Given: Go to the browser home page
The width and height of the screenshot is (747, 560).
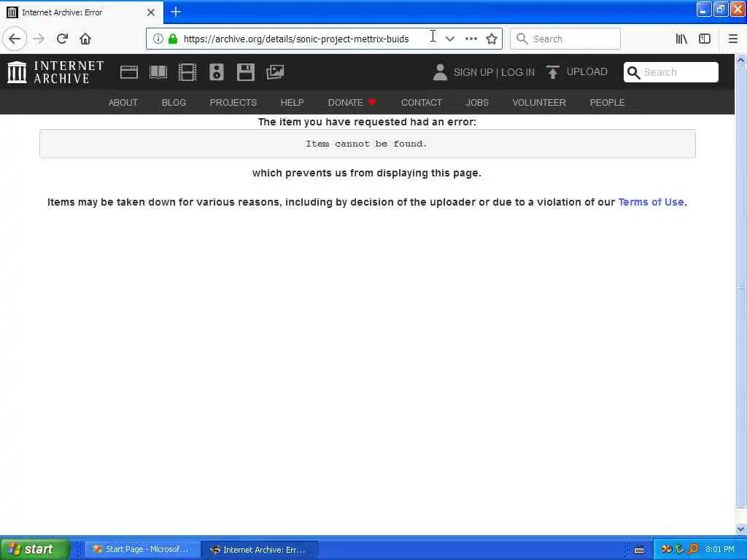Looking at the screenshot, I should tap(85, 39).
